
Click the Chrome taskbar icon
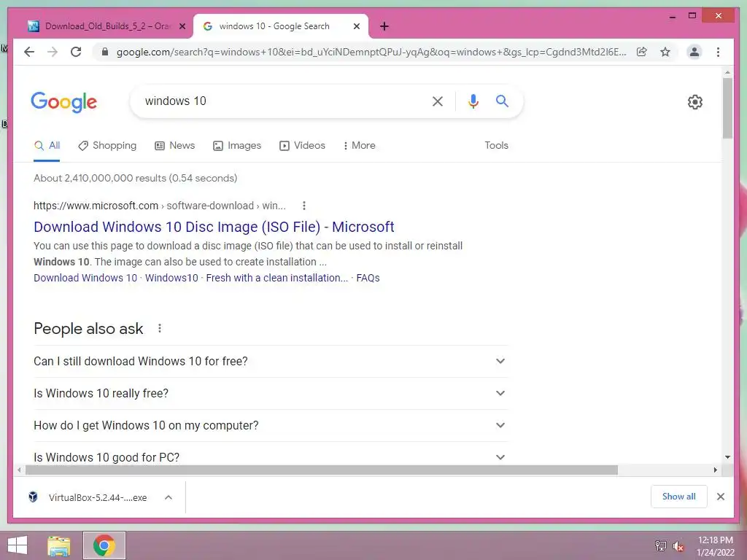pos(104,545)
